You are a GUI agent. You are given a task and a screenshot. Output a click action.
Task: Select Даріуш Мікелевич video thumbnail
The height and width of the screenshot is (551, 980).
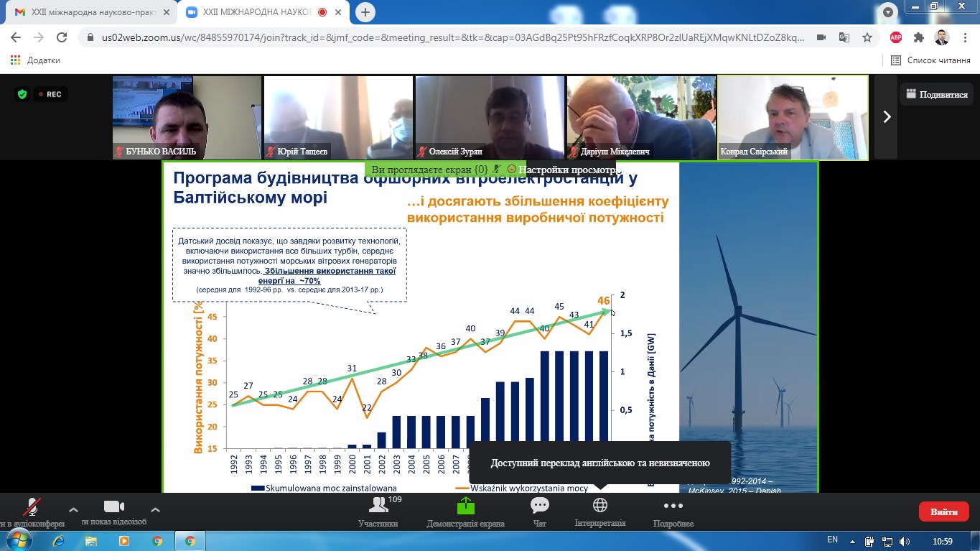pyautogui.click(x=641, y=117)
